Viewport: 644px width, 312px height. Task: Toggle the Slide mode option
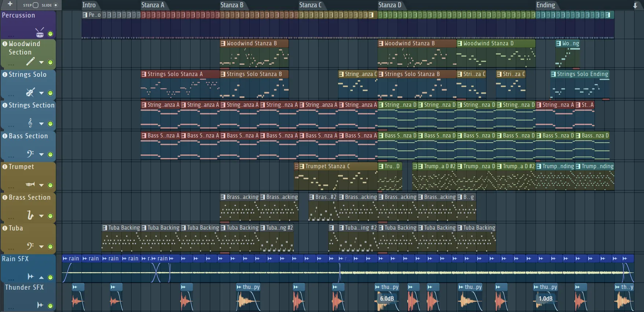click(56, 5)
